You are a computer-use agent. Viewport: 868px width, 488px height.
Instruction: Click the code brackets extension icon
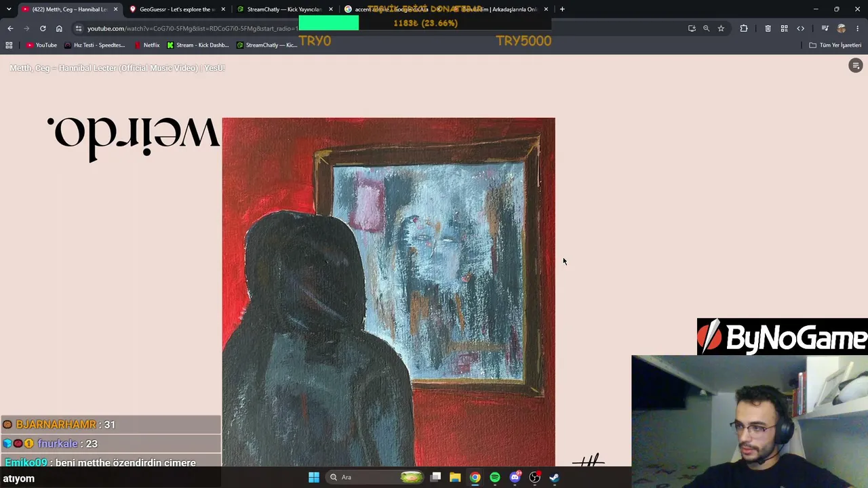click(x=800, y=28)
